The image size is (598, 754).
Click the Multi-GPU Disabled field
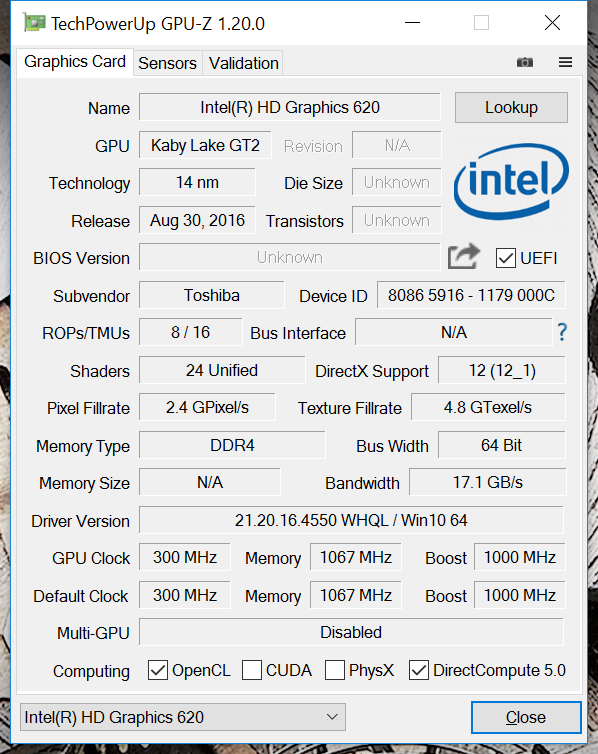click(x=351, y=632)
